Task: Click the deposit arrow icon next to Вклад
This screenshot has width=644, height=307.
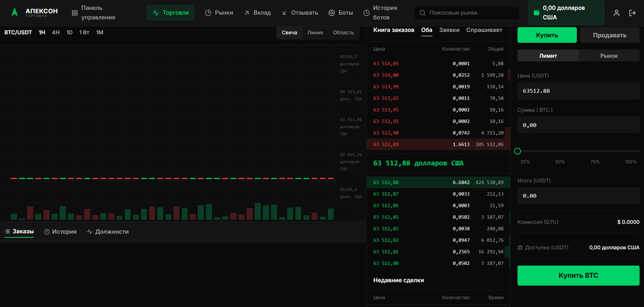Action: 247,13
